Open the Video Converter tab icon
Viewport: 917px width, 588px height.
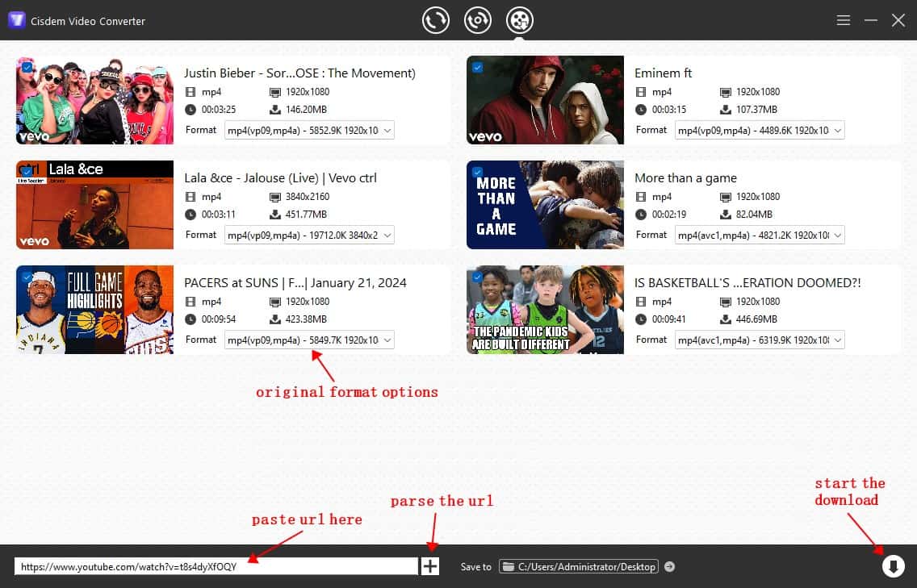(436, 20)
